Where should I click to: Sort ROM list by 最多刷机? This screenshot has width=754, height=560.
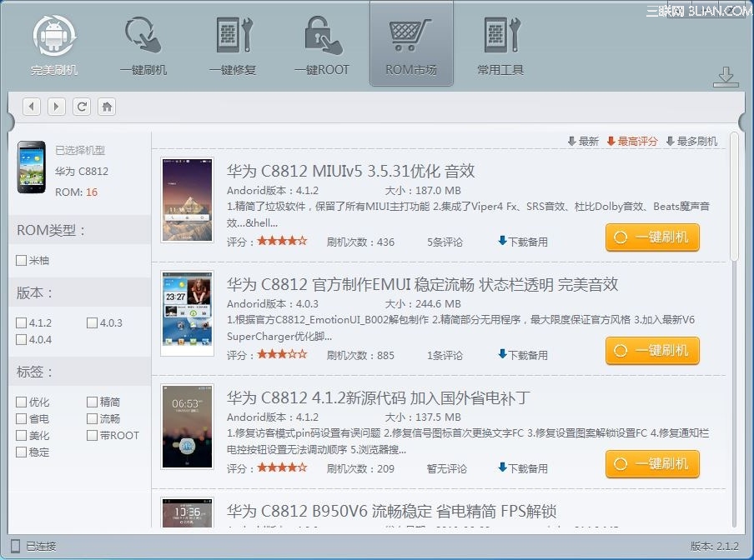(691, 141)
